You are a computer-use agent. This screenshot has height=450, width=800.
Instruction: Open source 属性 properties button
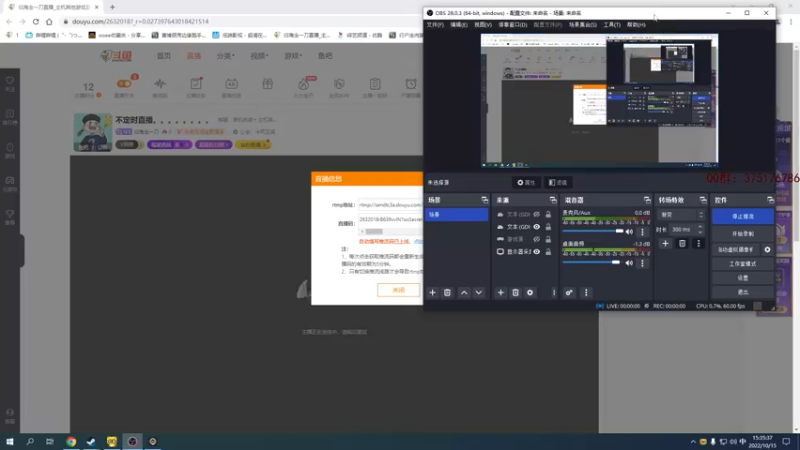click(x=526, y=182)
